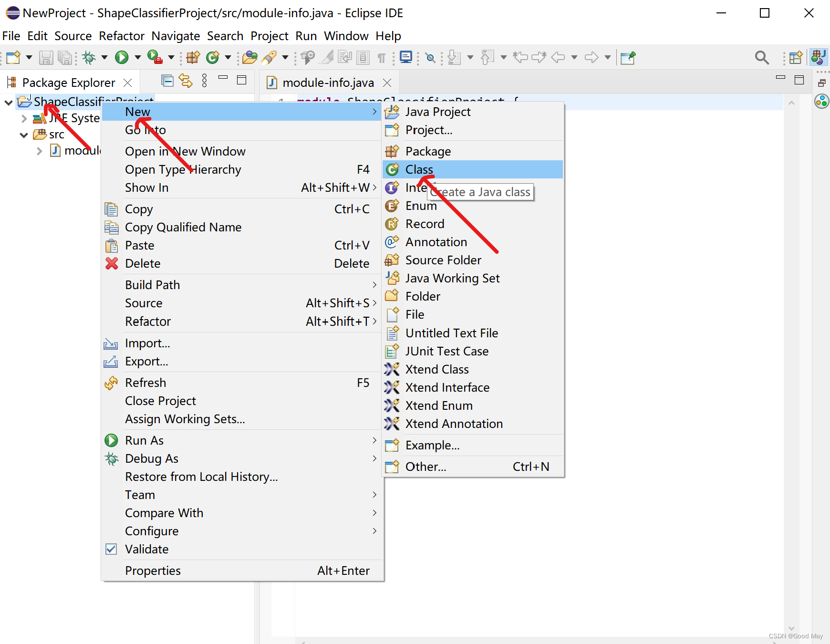Choose Package in the New submenu
This screenshot has height=644, width=830.
point(473,151)
